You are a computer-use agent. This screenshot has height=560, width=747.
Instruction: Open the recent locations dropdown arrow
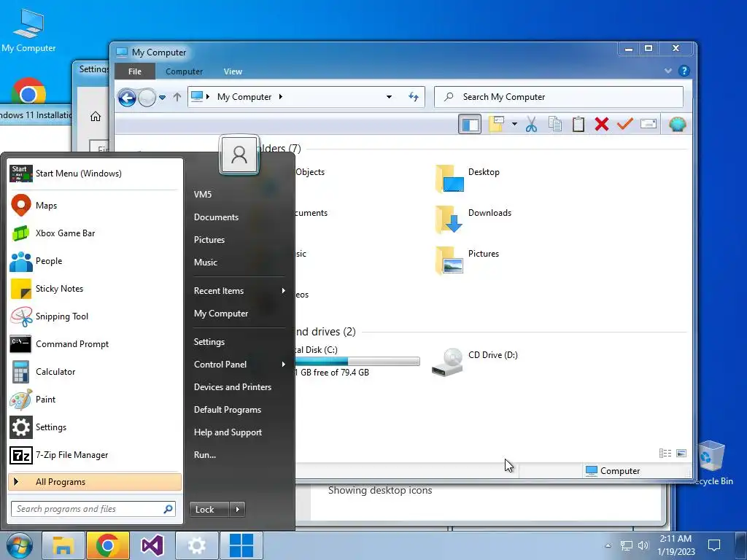pos(162,97)
